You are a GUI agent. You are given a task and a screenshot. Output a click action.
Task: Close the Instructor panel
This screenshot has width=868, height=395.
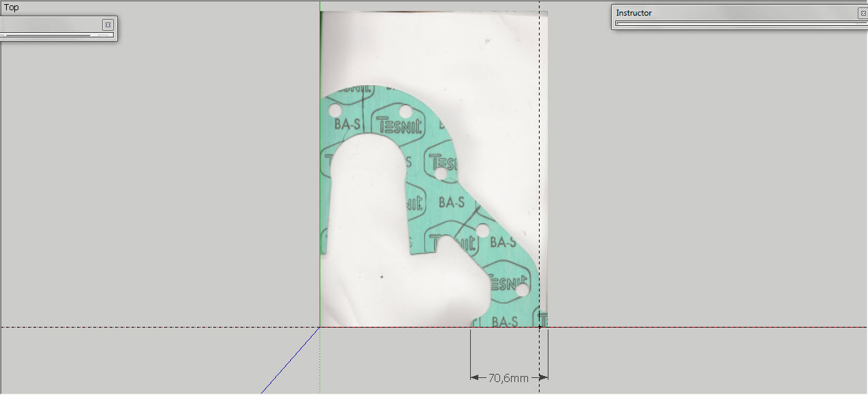pyautogui.click(x=863, y=13)
